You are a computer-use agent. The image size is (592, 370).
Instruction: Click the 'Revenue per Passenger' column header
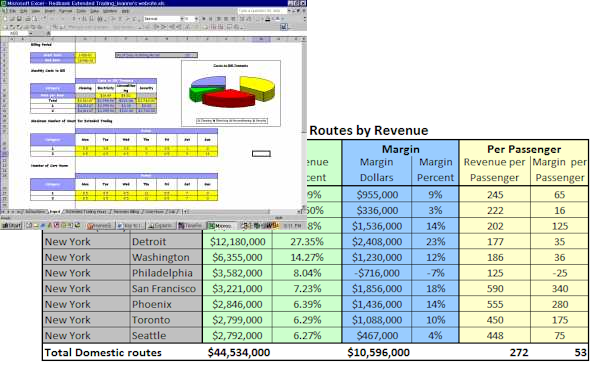[x=494, y=170]
